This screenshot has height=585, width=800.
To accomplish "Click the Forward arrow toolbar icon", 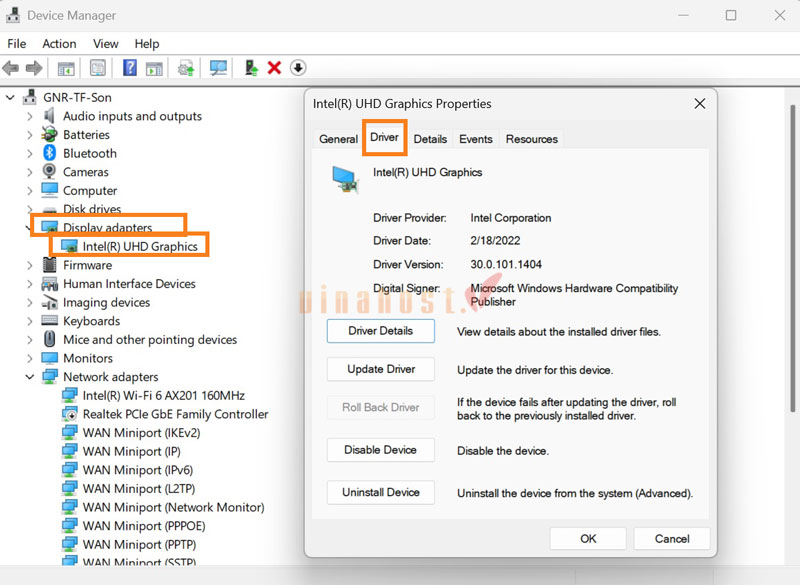I will tap(34, 68).
